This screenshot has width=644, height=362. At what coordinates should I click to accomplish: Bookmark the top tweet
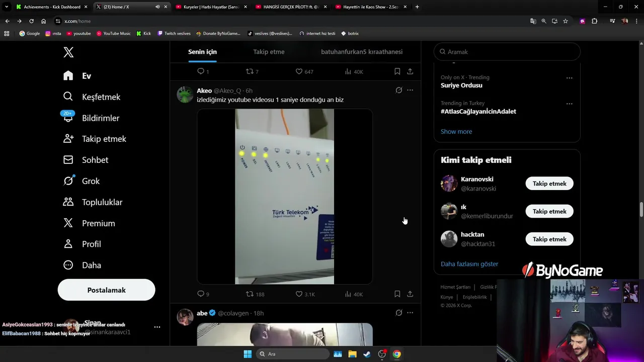coord(397,71)
